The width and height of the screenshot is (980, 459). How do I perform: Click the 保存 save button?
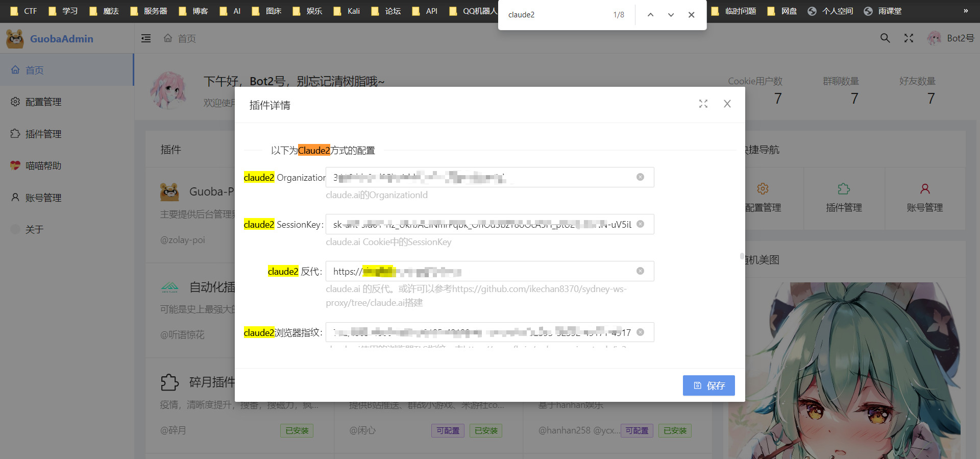point(708,385)
